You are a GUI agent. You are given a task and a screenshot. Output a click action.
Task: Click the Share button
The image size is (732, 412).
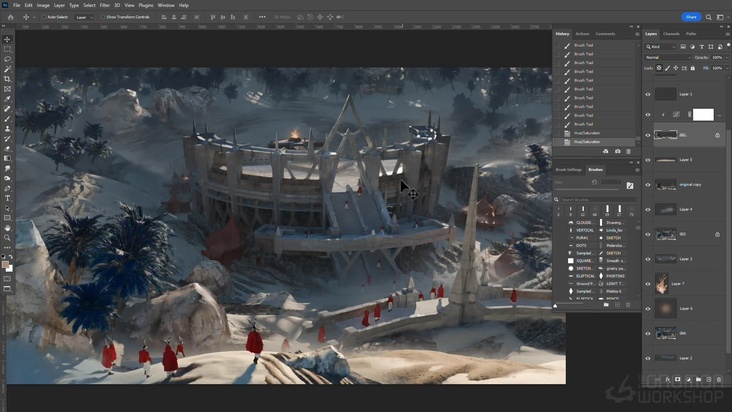691,17
